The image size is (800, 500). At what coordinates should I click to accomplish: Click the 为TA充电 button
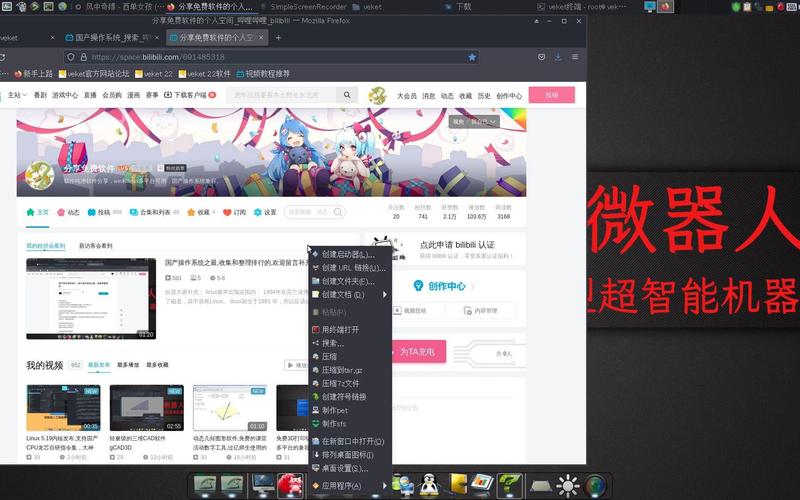[417, 352]
